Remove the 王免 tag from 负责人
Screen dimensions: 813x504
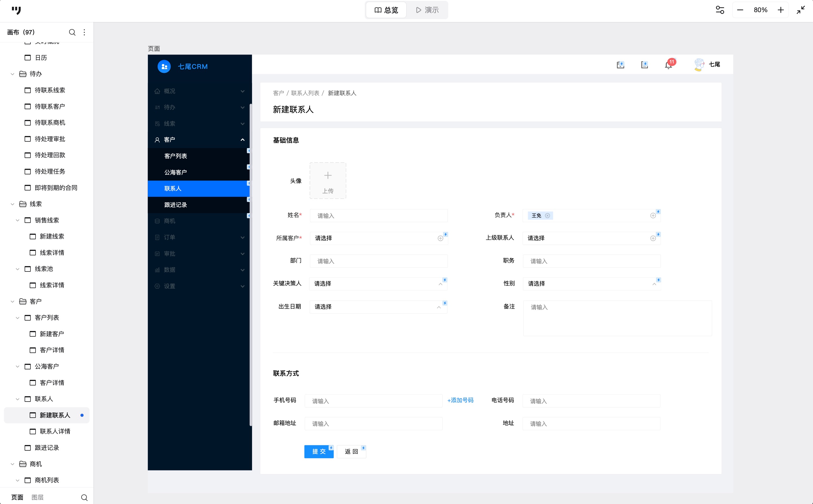547,216
